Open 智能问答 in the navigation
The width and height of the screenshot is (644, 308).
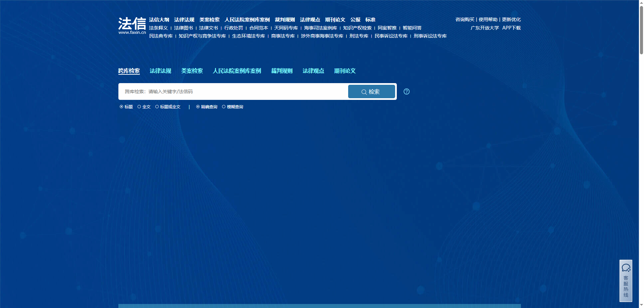click(x=412, y=28)
